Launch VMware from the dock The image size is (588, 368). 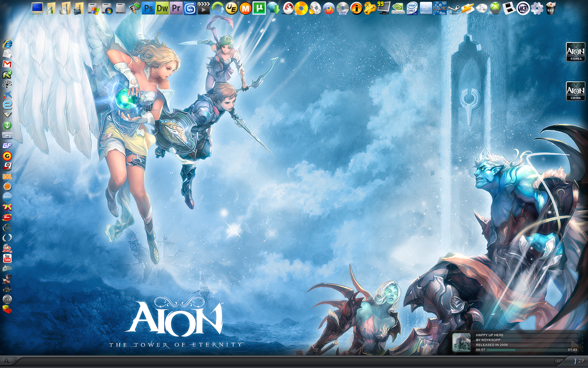(426, 8)
